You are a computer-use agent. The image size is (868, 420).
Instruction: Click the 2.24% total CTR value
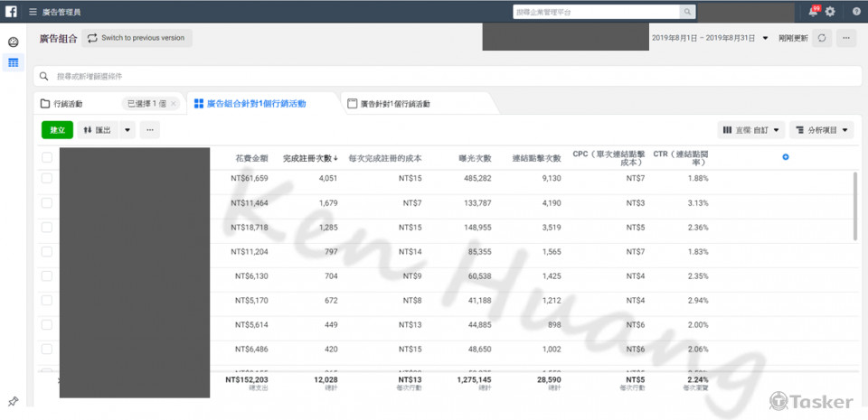coord(697,379)
